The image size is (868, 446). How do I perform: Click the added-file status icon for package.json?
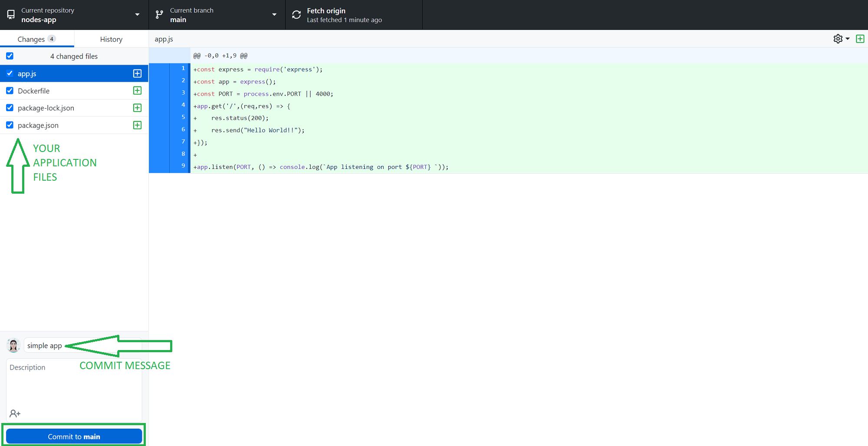click(137, 125)
